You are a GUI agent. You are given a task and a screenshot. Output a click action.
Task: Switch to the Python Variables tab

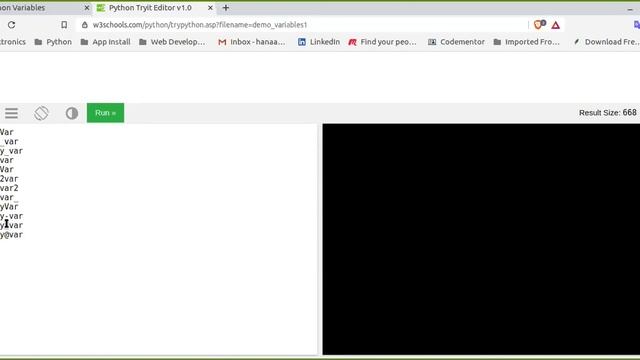click(x=22, y=8)
